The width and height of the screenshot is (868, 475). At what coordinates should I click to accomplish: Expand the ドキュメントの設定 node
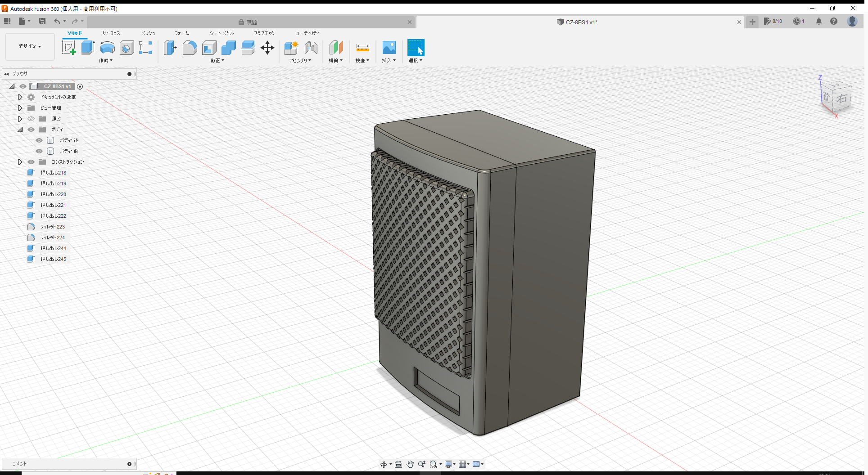click(x=20, y=97)
